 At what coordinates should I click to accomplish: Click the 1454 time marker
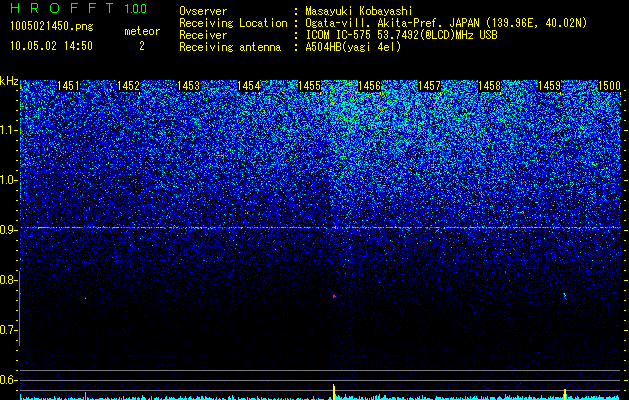point(249,86)
